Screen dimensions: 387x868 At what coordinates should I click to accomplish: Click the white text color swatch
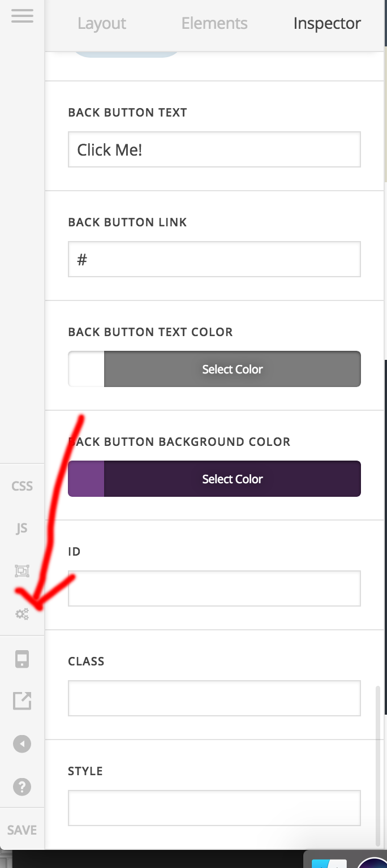[x=85, y=369]
